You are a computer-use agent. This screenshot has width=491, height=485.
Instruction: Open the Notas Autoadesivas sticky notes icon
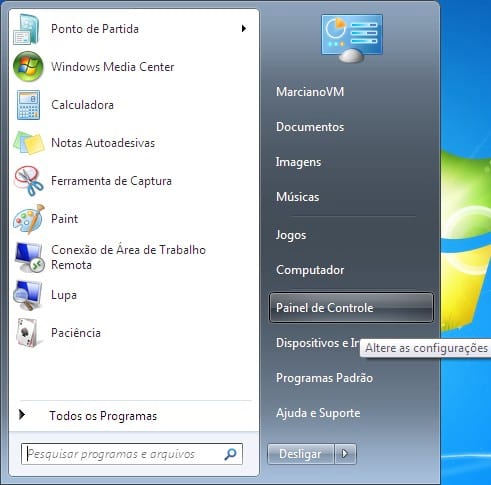[x=29, y=143]
